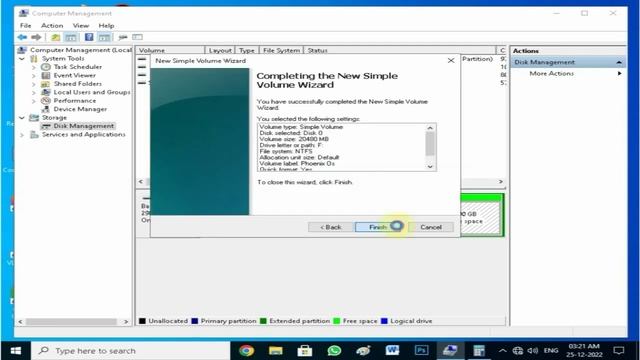The height and width of the screenshot is (360, 640).
Task: Click the toolbar icon left of last one
Action: [122, 37]
